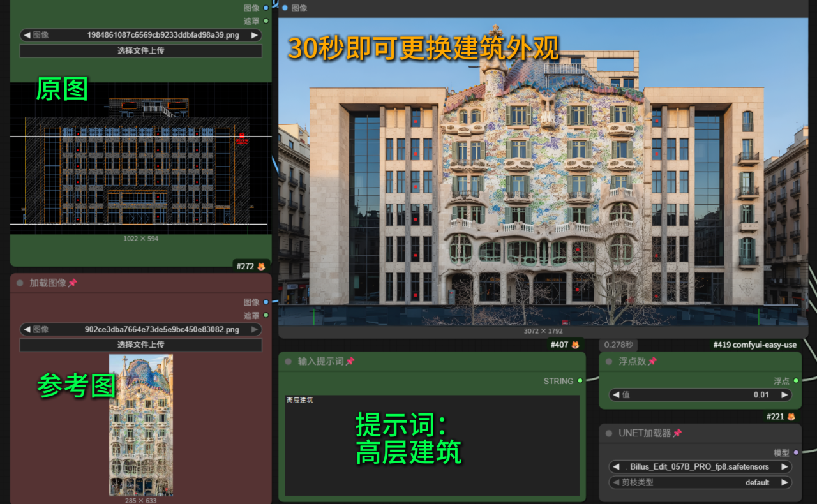Viewport: 817px width, 504px height.
Task: Click the 图像 input port of the preview node
Action: [285, 8]
